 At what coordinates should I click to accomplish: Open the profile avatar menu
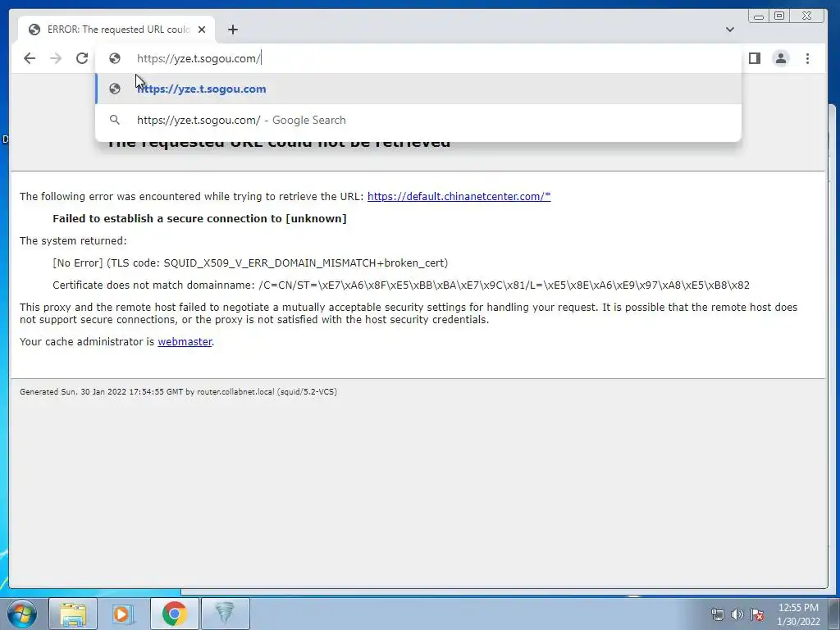pos(781,58)
